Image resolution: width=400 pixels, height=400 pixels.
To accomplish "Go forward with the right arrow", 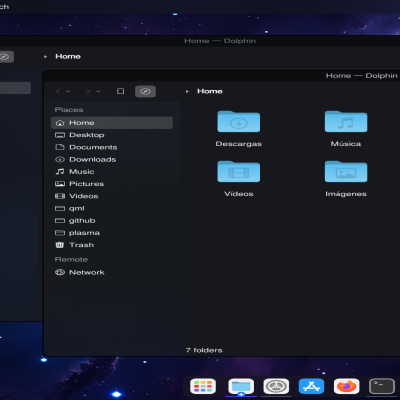I will [x=88, y=91].
